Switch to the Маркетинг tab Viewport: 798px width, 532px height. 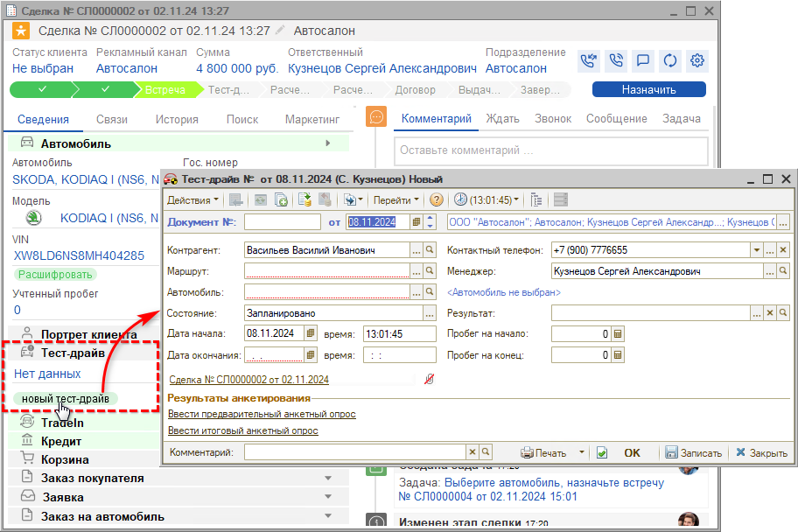(312, 120)
